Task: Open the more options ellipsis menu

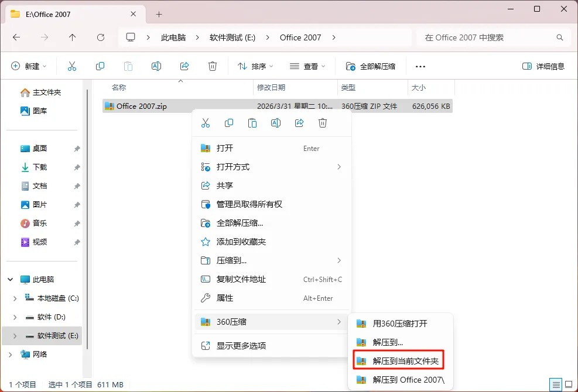Action: [420, 67]
